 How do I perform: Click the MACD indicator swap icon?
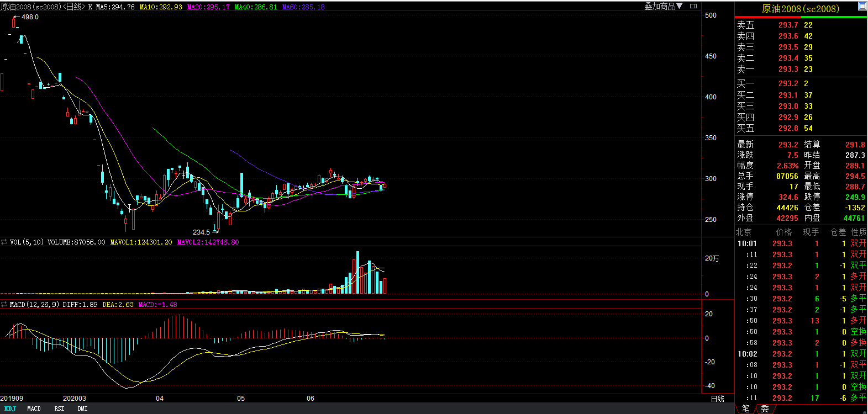coord(4,305)
